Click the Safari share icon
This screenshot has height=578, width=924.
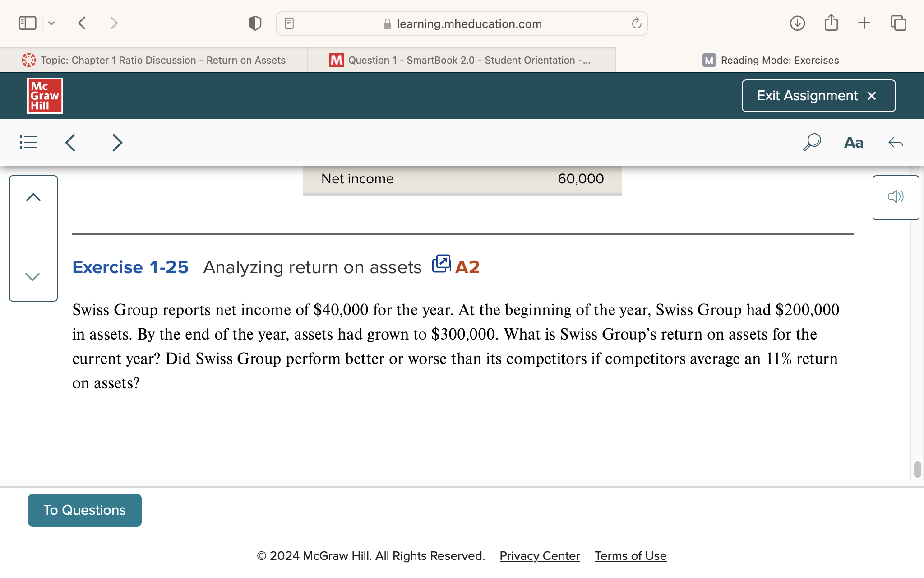(x=831, y=23)
